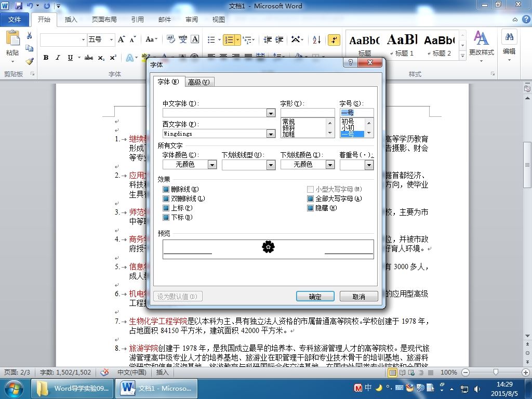Open 下划线颜色 underline color dropdown
The height and width of the screenshot is (399, 532).
[330, 165]
